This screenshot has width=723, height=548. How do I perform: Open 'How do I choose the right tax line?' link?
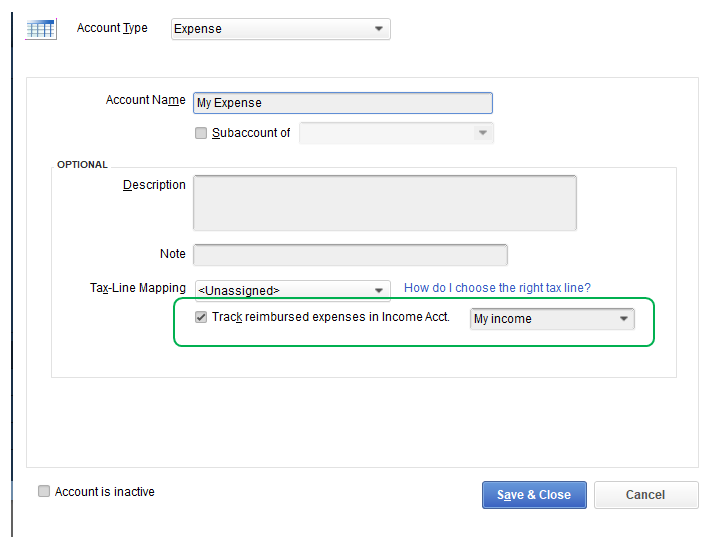pos(497,288)
